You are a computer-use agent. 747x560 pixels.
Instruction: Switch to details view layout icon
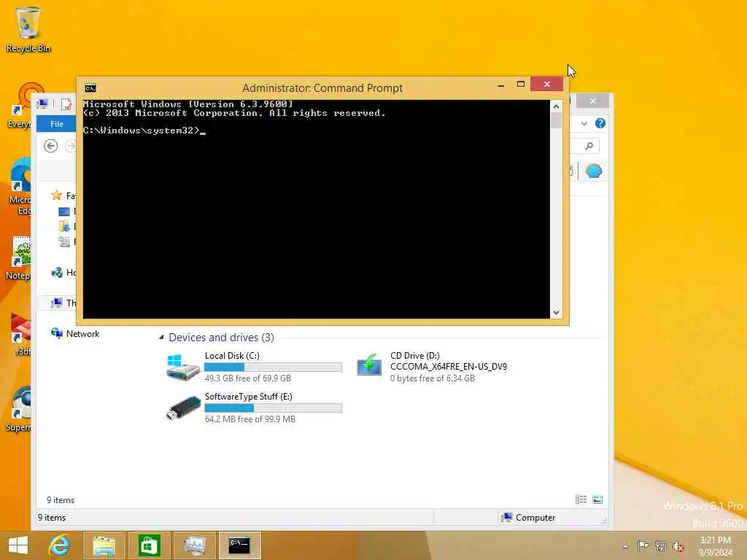click(581, 499)
